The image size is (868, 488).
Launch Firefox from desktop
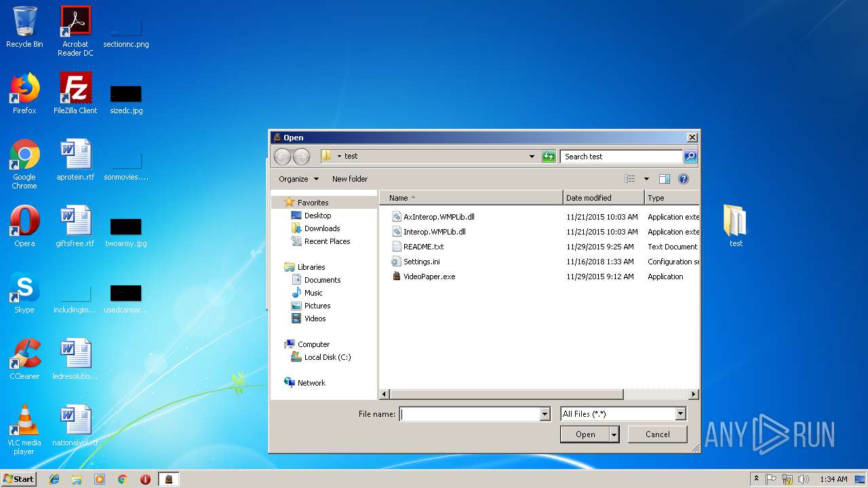tap(24, 94)
